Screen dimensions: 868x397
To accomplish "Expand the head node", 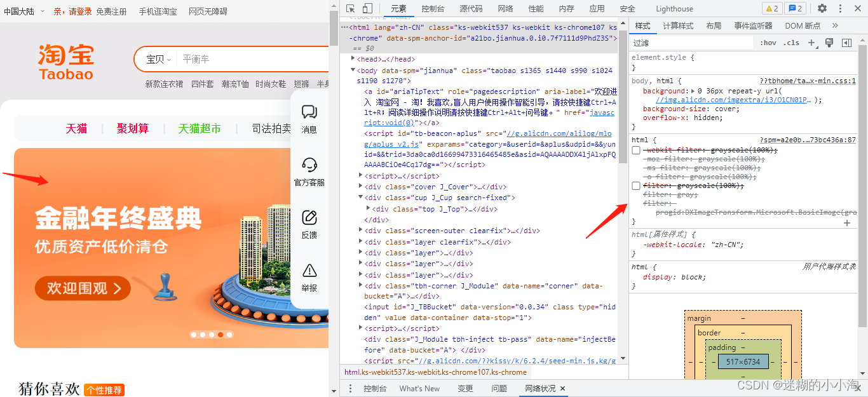I will click(353, 59).
